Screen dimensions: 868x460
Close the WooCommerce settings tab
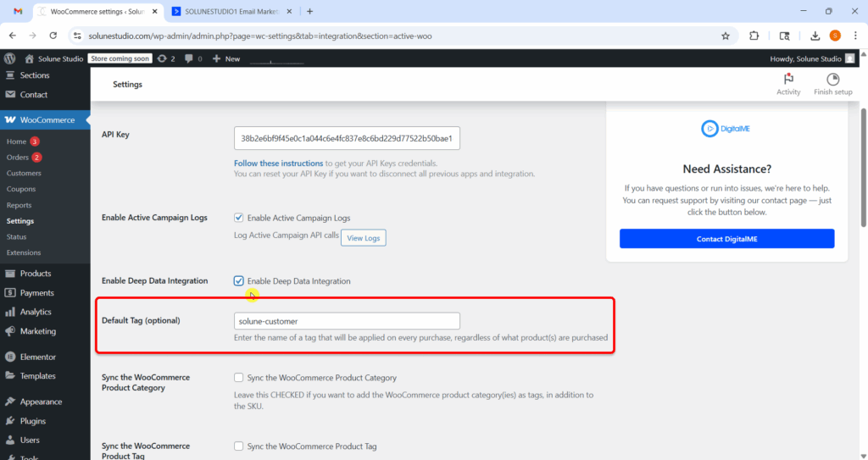154,11
